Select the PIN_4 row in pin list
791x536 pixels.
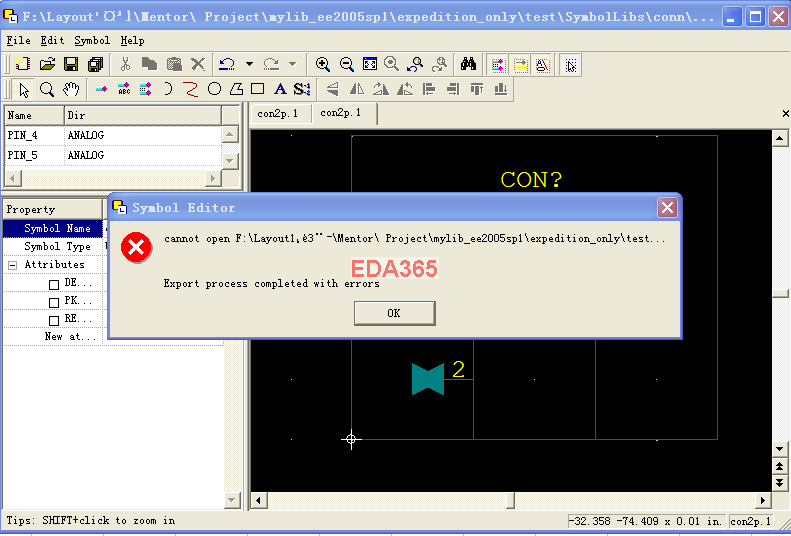click(x=113, y=135)
